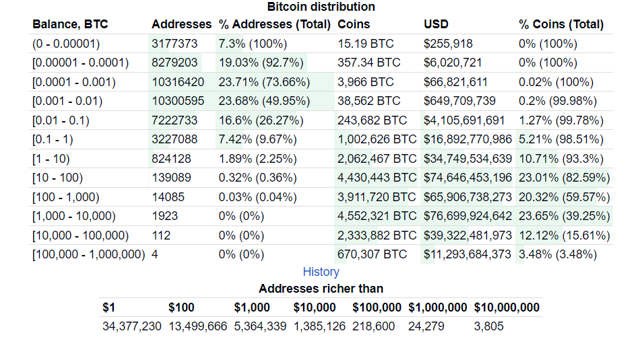Click the 'Balance, BTC' column header
Screen dimensions: 642x364
pyautogui.click(x=70, y=24)
